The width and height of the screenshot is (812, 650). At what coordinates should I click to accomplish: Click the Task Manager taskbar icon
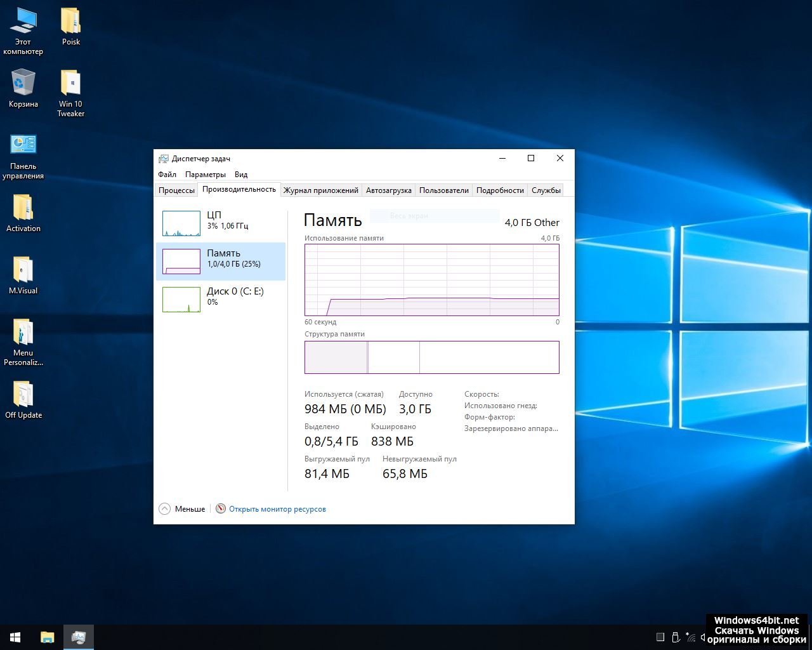(x=79, y=637)
